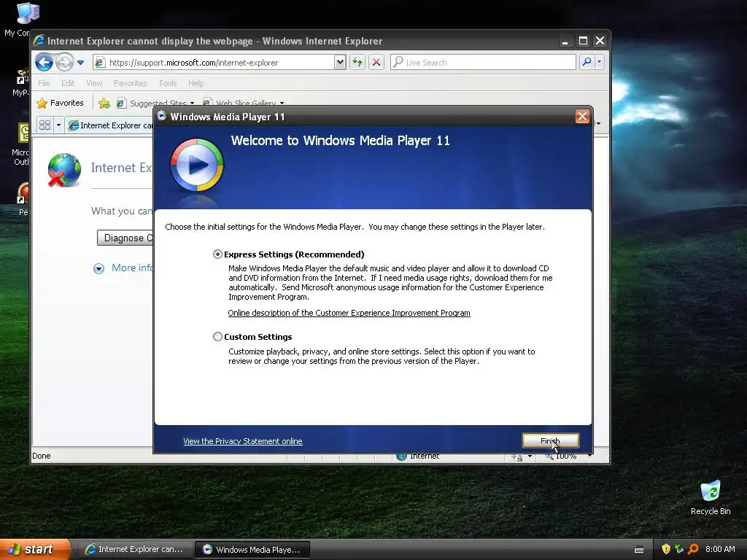
Task: Switch to Internet Explorer taskbar button
Action: pyautogui.click(x=134, y=549)
